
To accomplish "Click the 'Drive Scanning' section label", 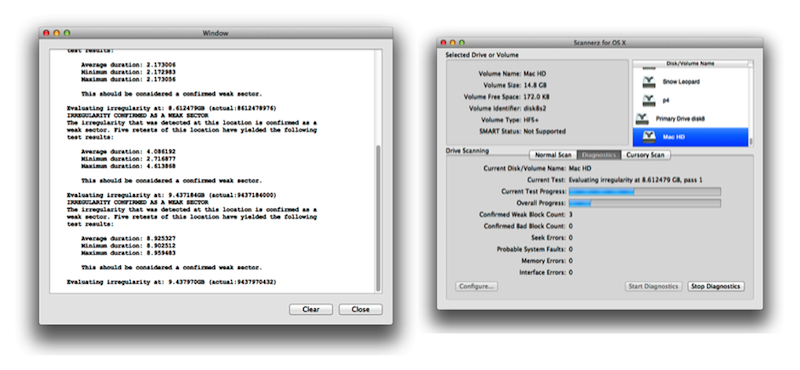I will coord(467,151).
